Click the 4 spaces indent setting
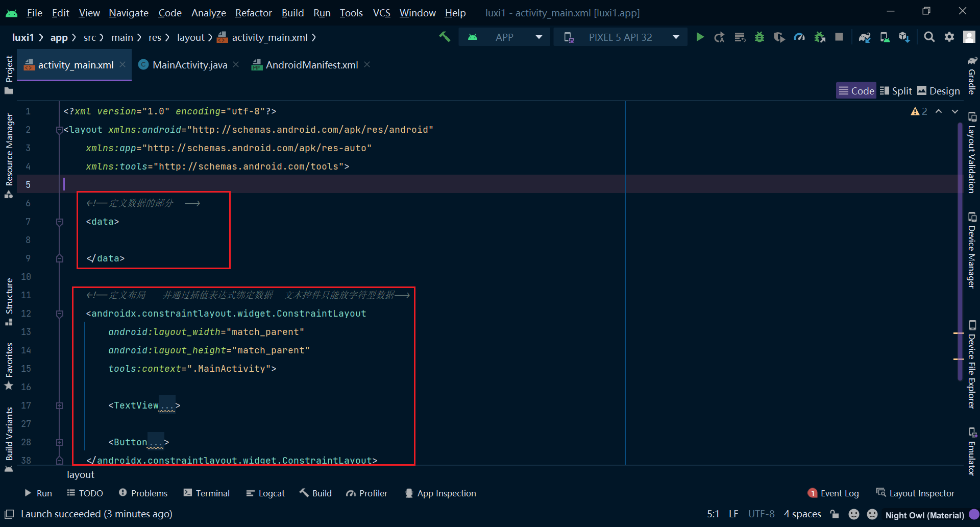The image size is (980, 527). (x=802, y=514)
